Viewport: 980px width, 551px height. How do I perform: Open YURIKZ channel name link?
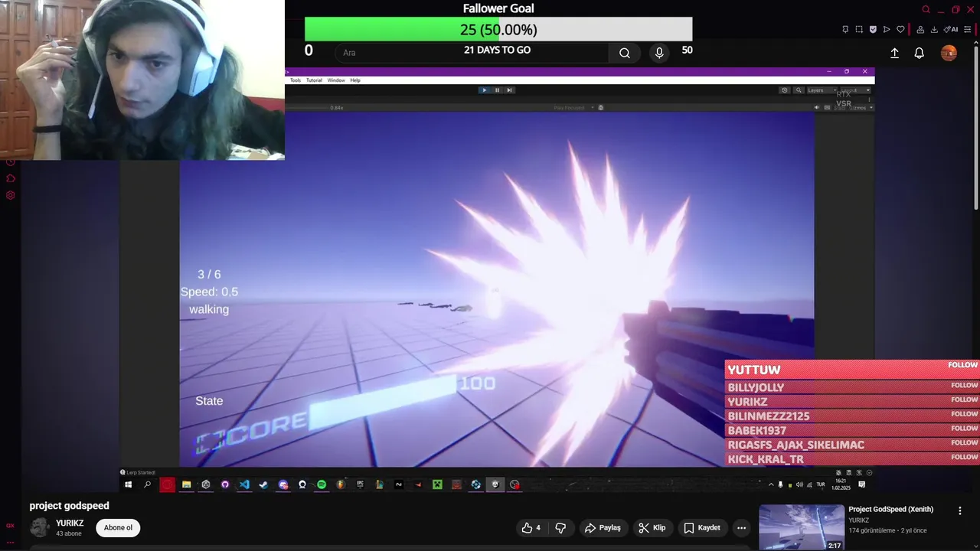click(70, 523)
